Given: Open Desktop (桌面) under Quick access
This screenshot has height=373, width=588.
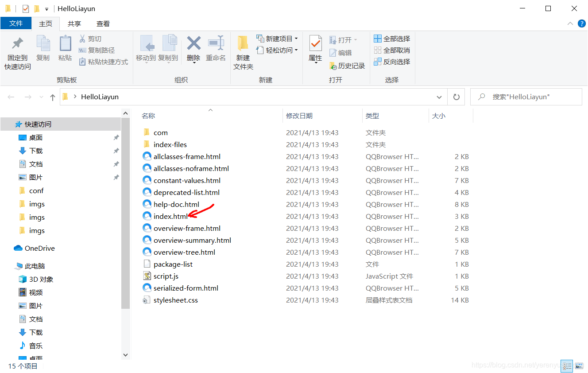Looking at the screenshot, I should click(35, 137).
